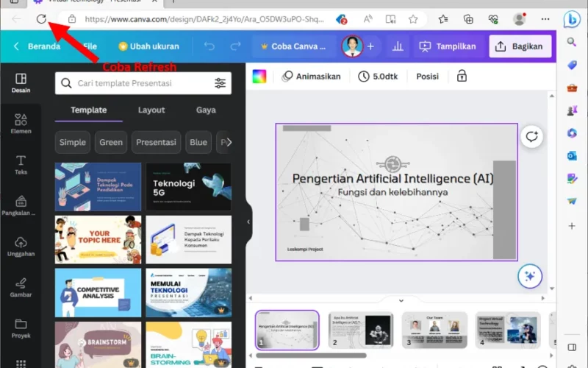This screenshot has width=588, height=368.
Task: Choose the Competitive Analysis template
Action: tap(98, 292)
